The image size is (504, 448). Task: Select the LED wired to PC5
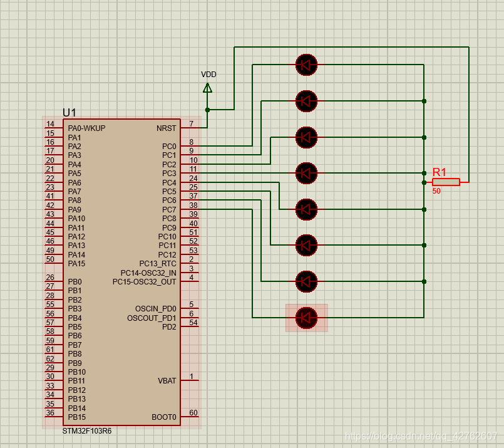[306, 246]
